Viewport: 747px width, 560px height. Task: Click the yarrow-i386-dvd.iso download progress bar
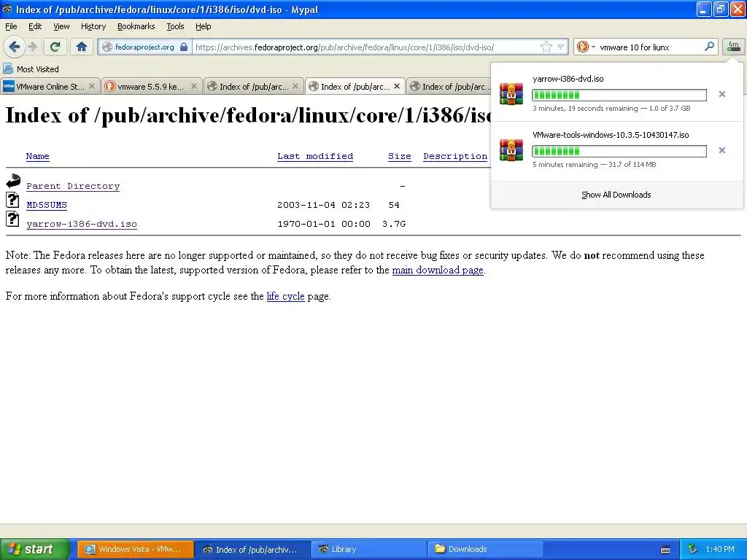pyautogui.click(x=619, y=96)
